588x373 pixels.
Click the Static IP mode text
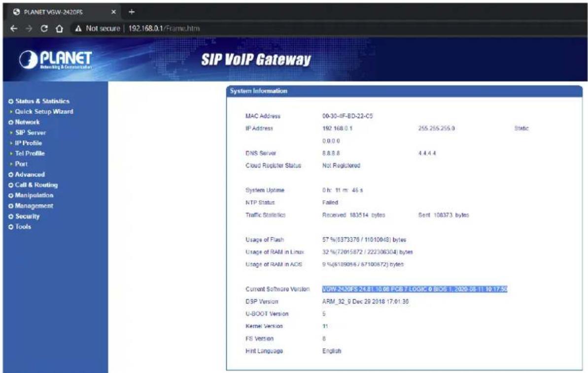(521, 129)
